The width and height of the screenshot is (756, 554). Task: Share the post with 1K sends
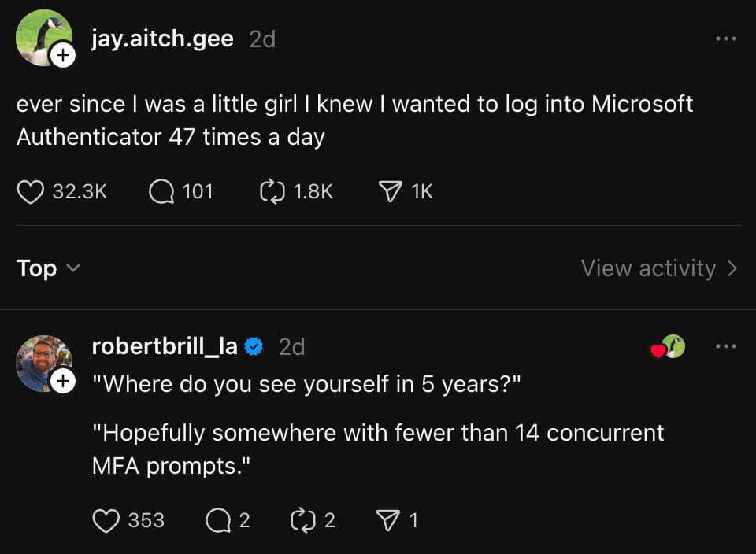point(389,191)
